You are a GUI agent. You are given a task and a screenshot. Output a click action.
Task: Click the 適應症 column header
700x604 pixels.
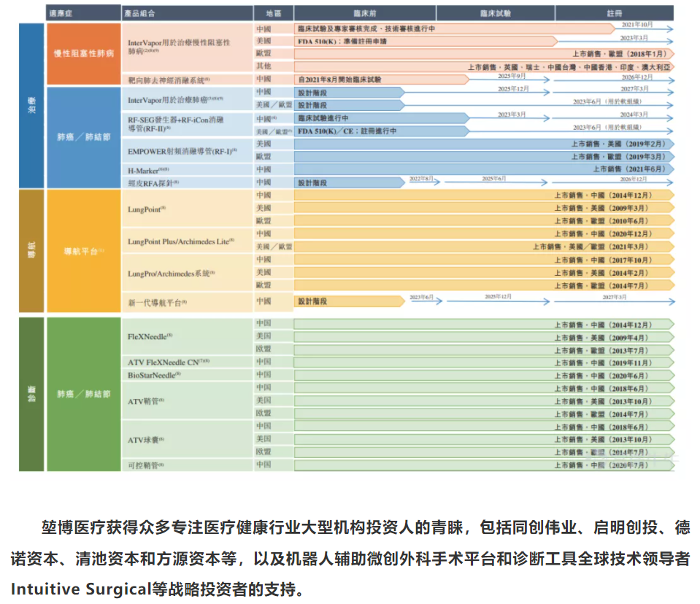[83, 13]
